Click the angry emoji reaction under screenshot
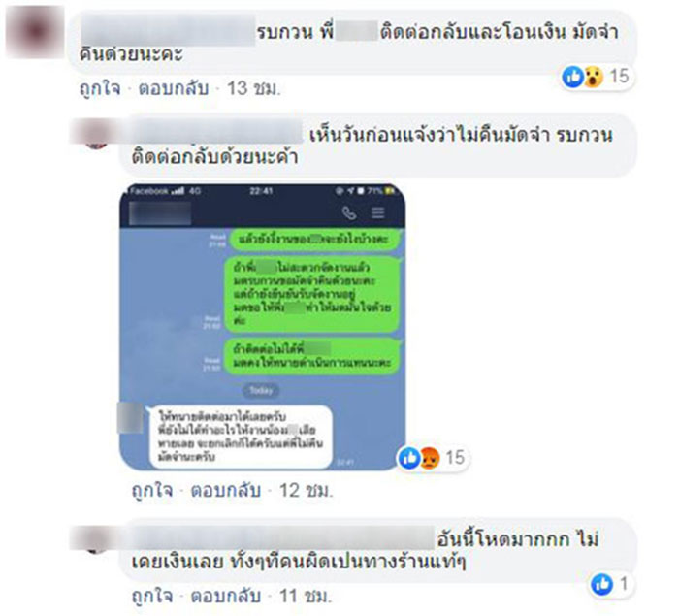 pyautogui.click(x=430, y=458)
